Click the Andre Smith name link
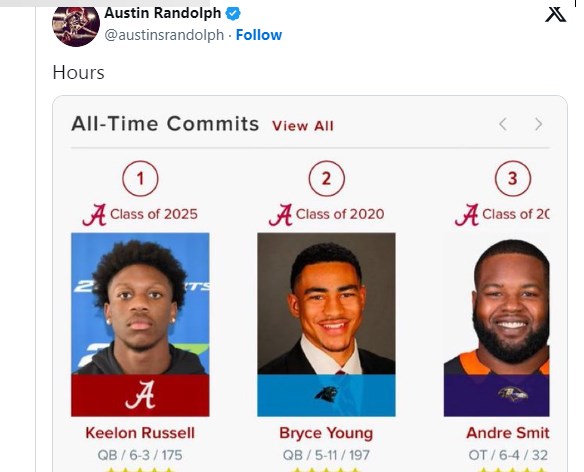The image size is (584, 472). pos(508,433)
